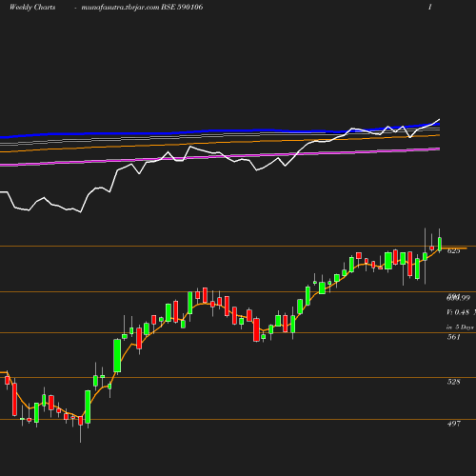This screenshot has height=476, width=476.
Task: Click the "Weekly Charts" title text
Action: pyautogui.click(x=32, y=7)
